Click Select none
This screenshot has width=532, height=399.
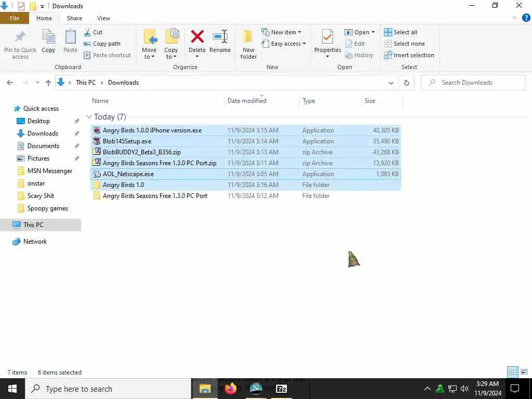tap(404, 44)
